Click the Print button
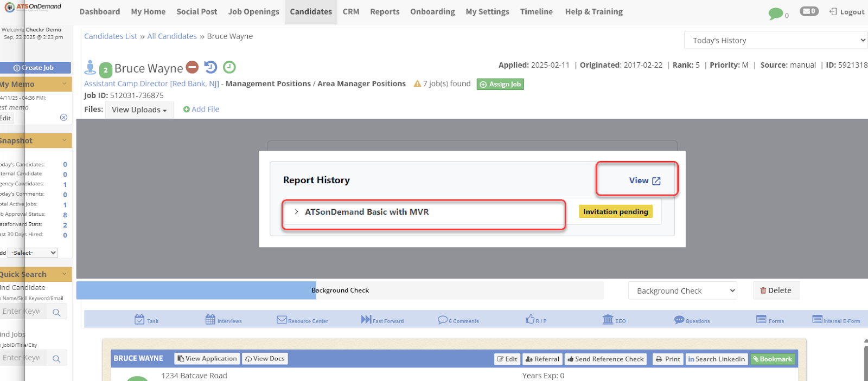The width and height of the screenshot is (868, 381). click(667, 359)
